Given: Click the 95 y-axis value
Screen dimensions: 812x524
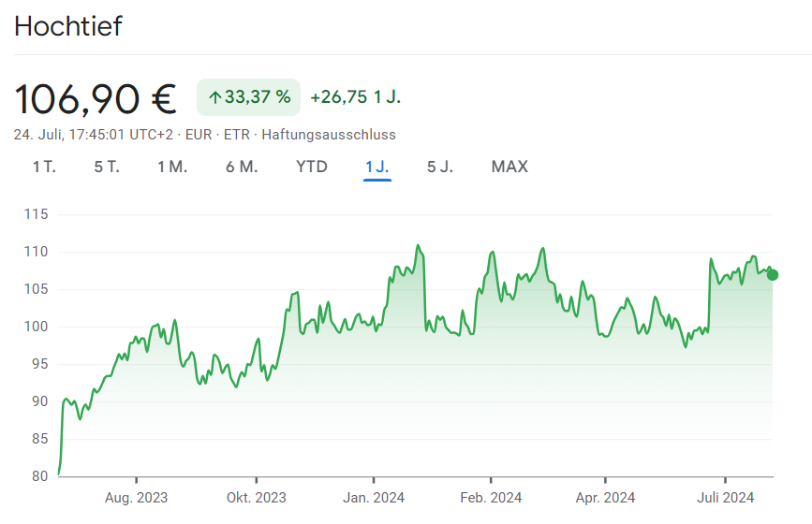Looking at the screenshot, I should [x=40, y=364].
